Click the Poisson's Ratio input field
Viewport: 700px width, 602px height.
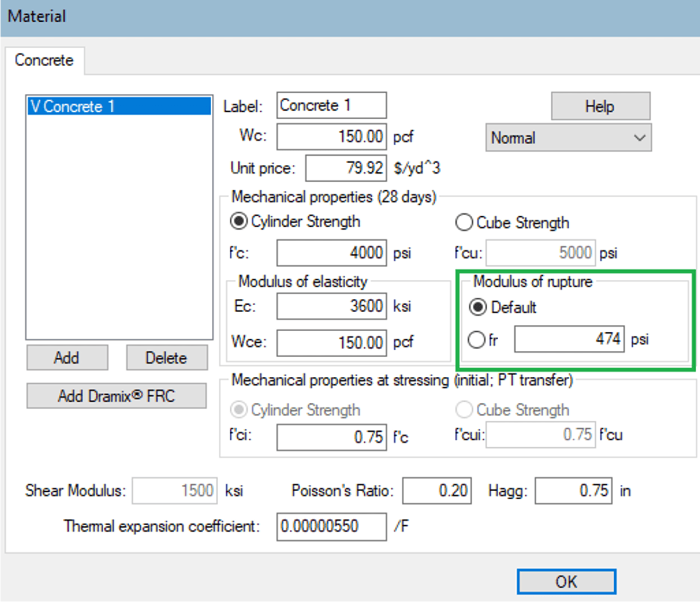pyautogui.click(x=436, y=491)
